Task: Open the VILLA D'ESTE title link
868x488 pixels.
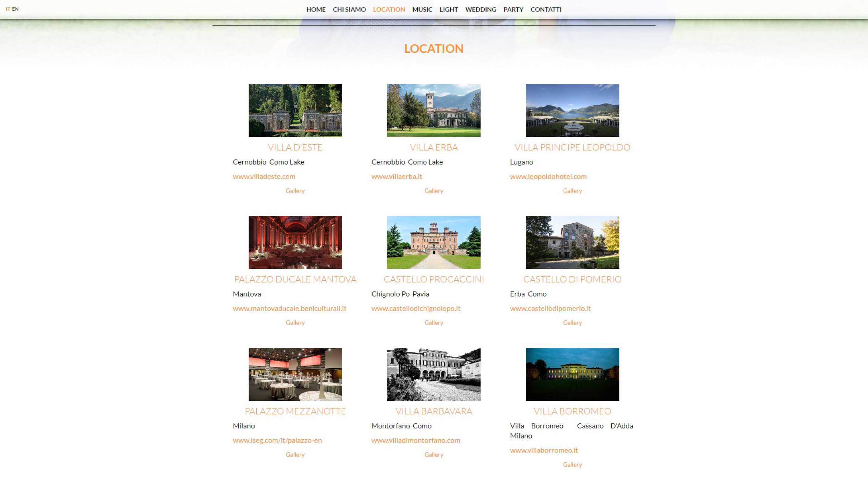Action: (295, 147)
